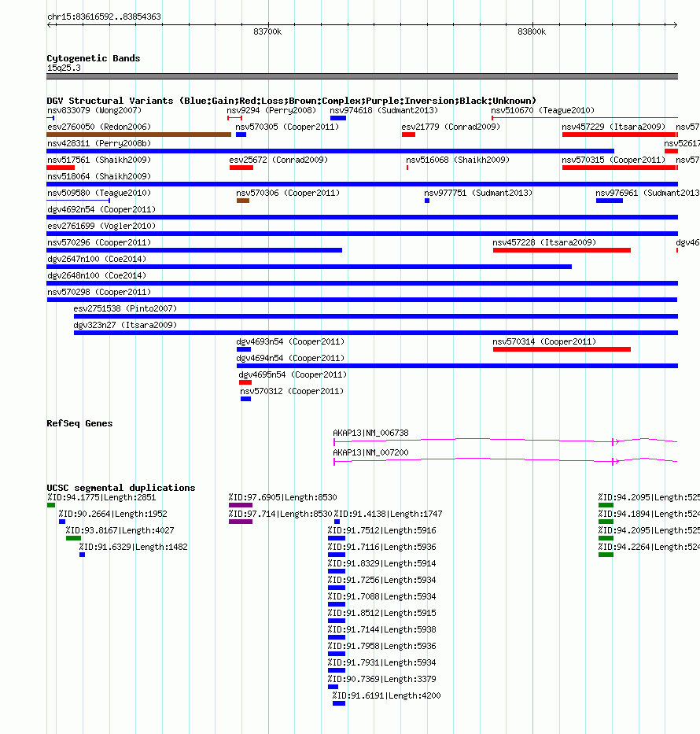Click nsv570296 (Cooper2011) label

[x=99, y=242]
